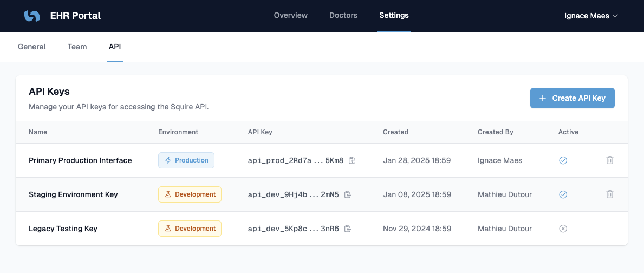Select the API settings tab
This screenshot has width=644, height=273.
[x=115, y=47]
